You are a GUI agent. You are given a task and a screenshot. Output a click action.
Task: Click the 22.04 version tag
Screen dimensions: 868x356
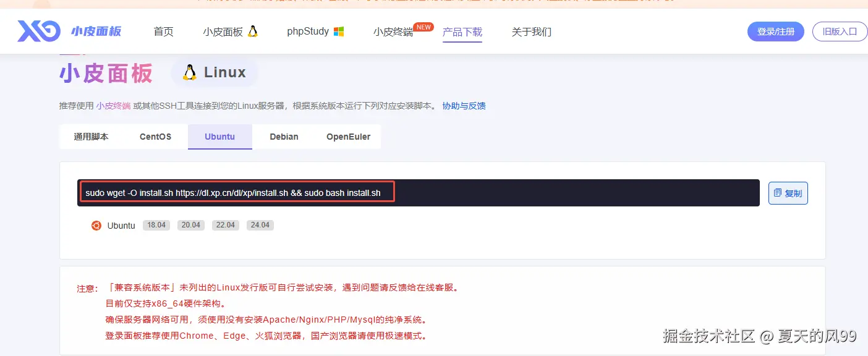coord(226,225)
